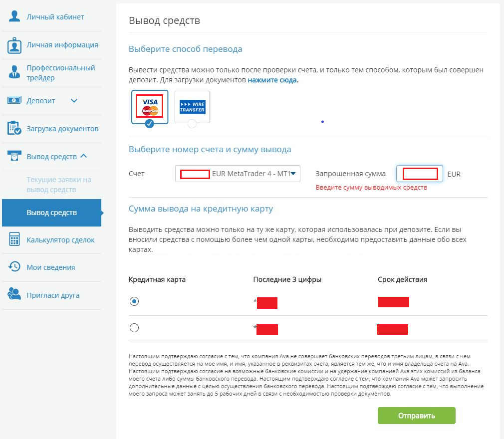Click the green Отправить button
The width and height of the screenshot is (504, 439).
[x=416, y=416]
